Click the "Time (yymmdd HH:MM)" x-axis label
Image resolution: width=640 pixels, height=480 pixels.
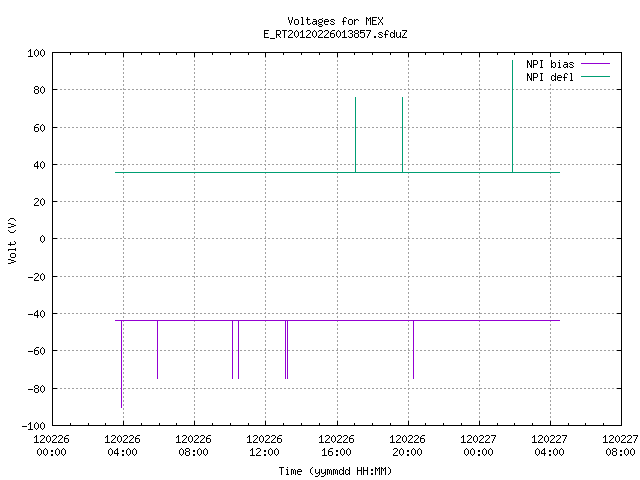pos(335,471)
